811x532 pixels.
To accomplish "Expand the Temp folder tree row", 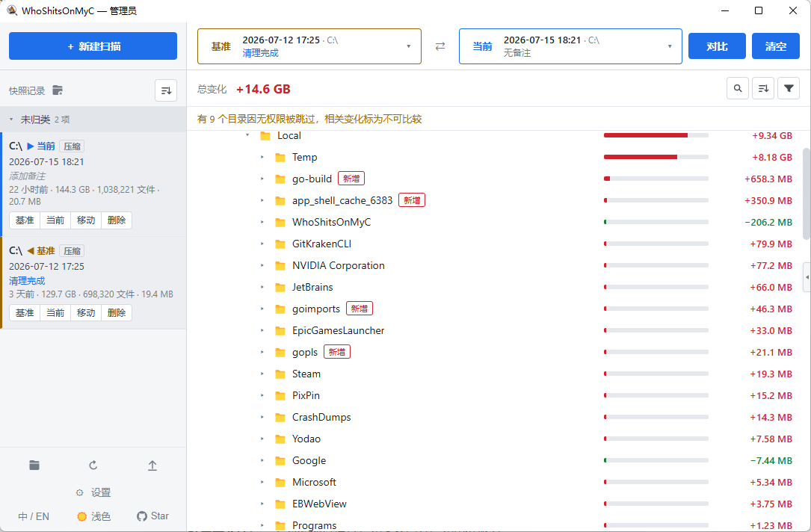I will click(262, 157).
